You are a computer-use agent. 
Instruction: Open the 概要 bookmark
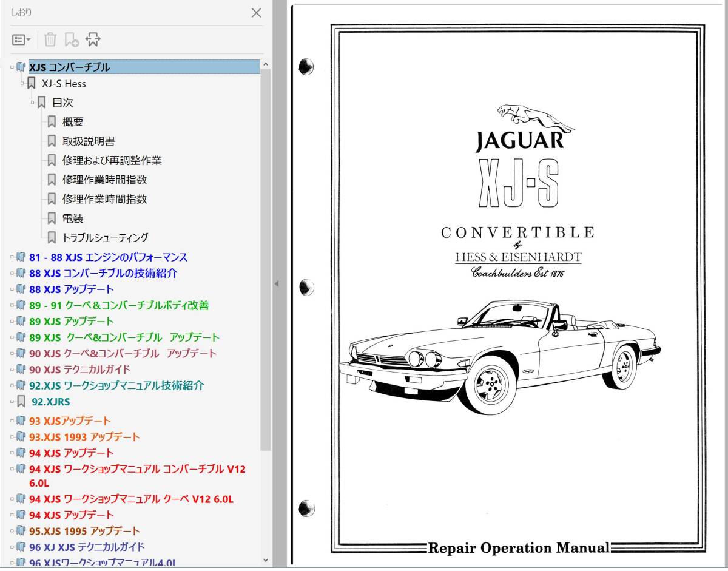[73, 122]
